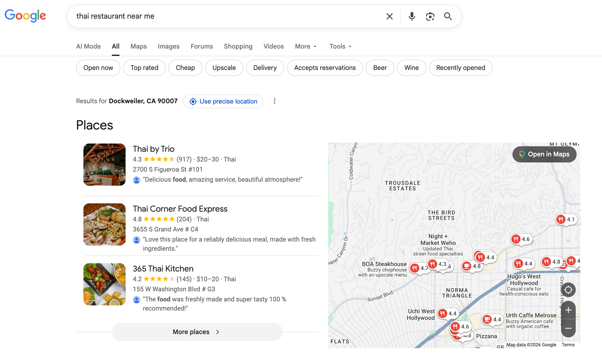Select the 4.6 restaurant pin near Bird Streets
602x364 pixels.
[521, 239]
